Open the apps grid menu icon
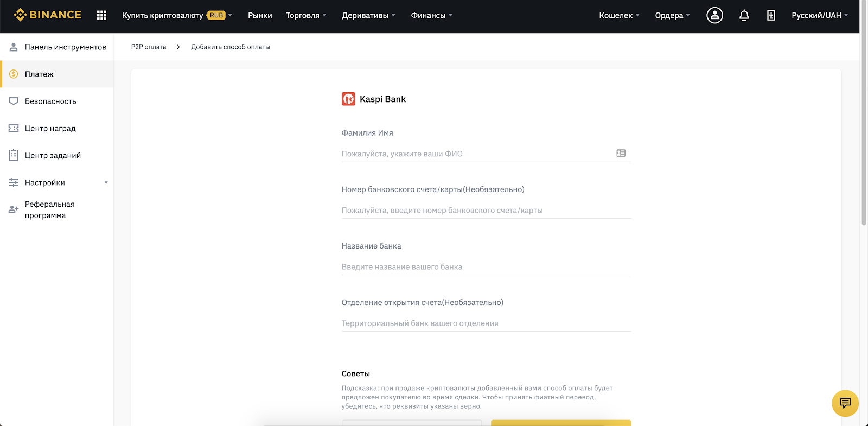 (101, 15)
